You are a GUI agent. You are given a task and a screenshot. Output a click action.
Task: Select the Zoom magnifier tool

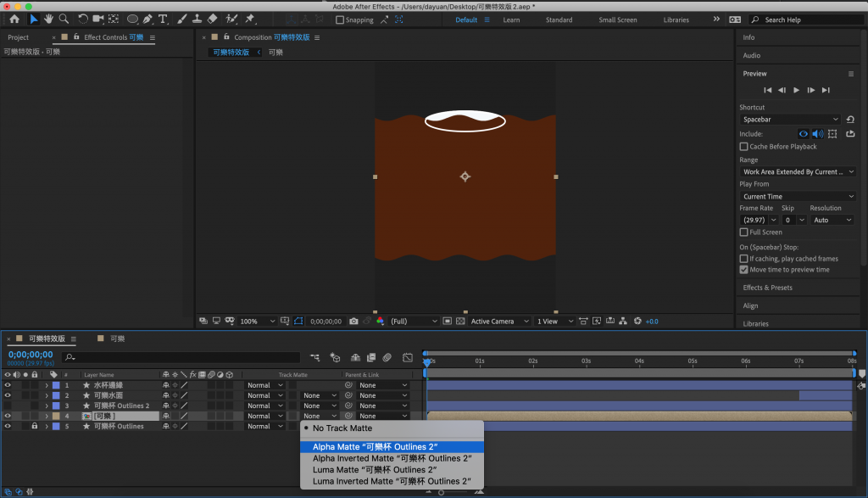[x=64, y=19]
